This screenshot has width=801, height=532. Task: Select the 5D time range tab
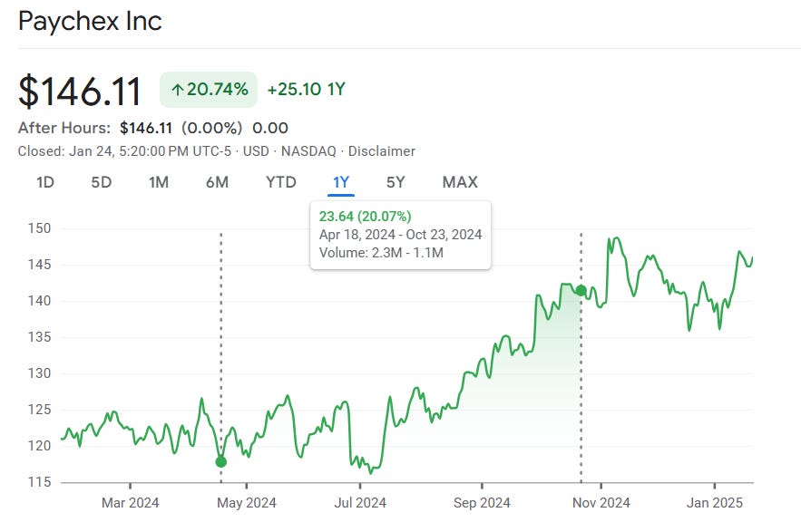click(x=102, y=182)
